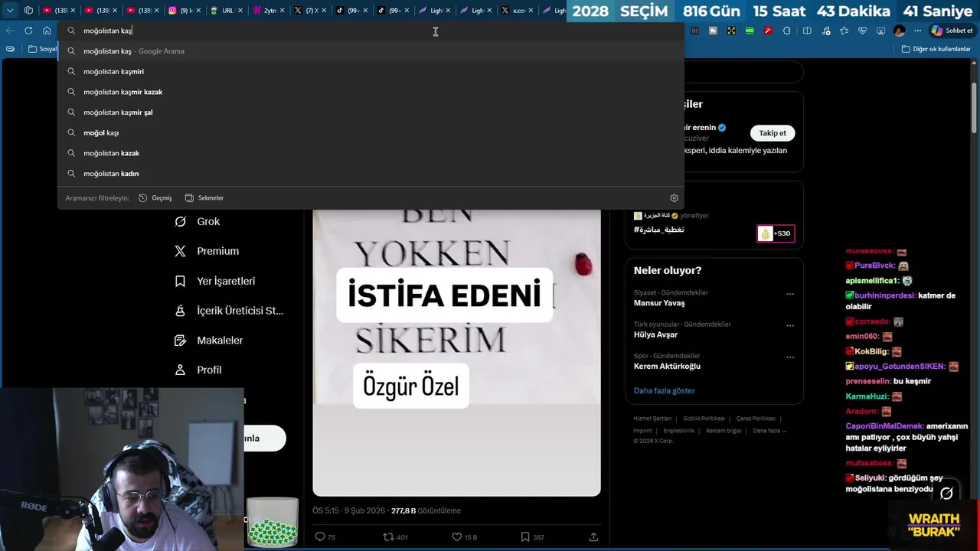Open the Sosyal bookmarks folder
This screenshot has height=551, width=980.
click(x=43, y=49)
